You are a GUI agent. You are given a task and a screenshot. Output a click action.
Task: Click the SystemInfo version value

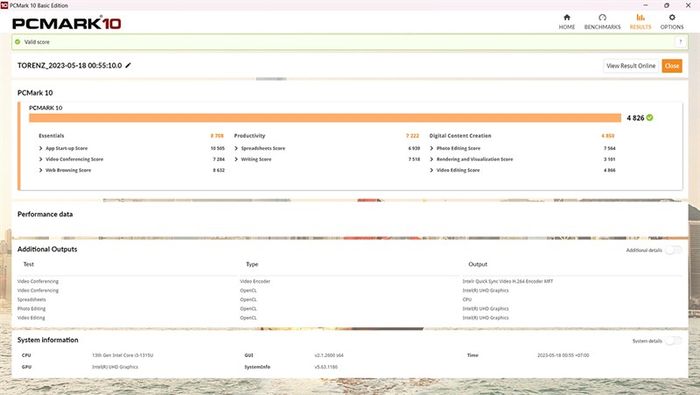[x=326, y=367]
